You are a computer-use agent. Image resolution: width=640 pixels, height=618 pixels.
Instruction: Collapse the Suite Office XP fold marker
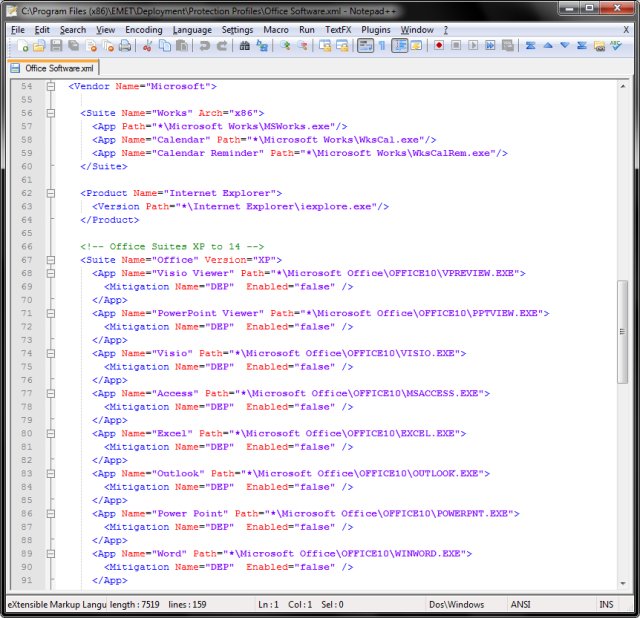pyautogui.click(x=50, y=260)
